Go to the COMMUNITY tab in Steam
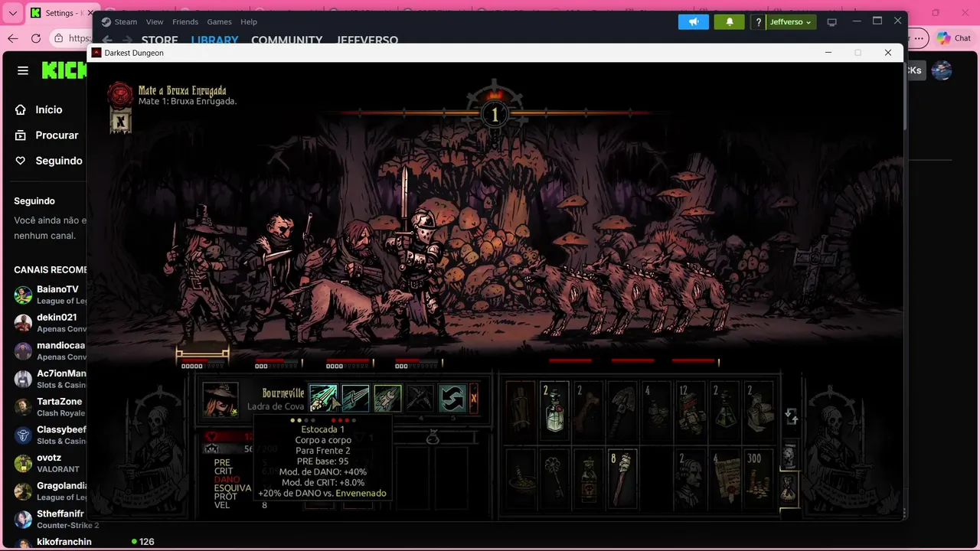Image resolution: width=980 pixels, height=551 pixels. tap(286, 40)
